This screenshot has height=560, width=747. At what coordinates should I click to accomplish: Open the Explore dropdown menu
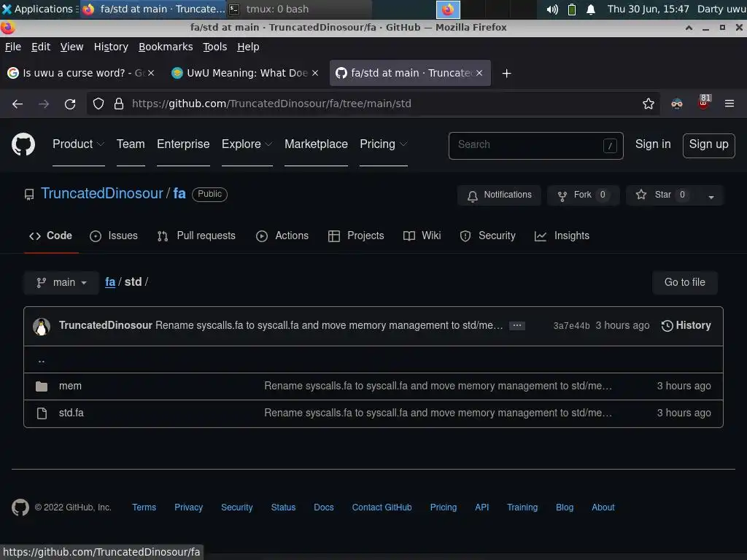click(247, 144)
